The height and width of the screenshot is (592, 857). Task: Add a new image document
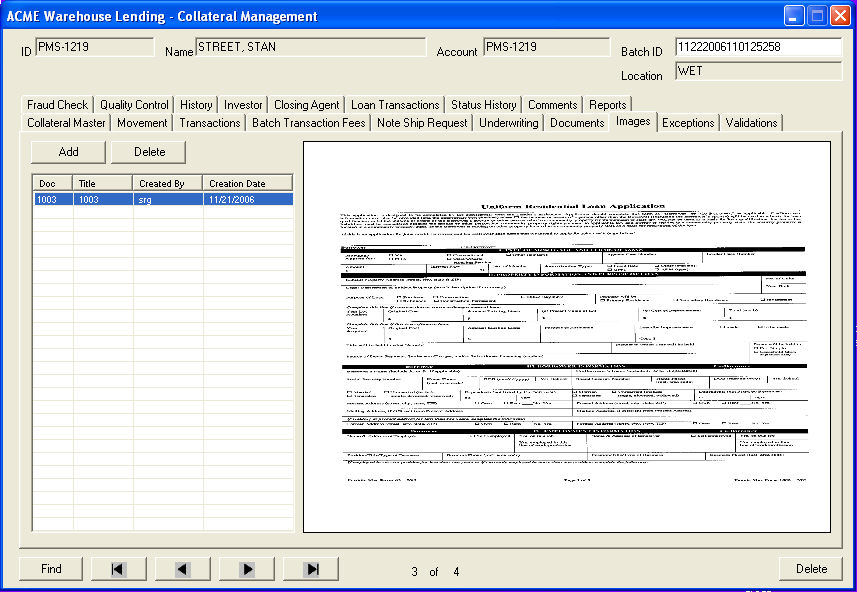click(x=68, y=152)
